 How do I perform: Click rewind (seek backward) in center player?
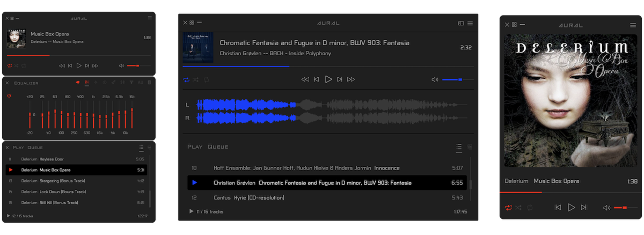pos(305,79)
